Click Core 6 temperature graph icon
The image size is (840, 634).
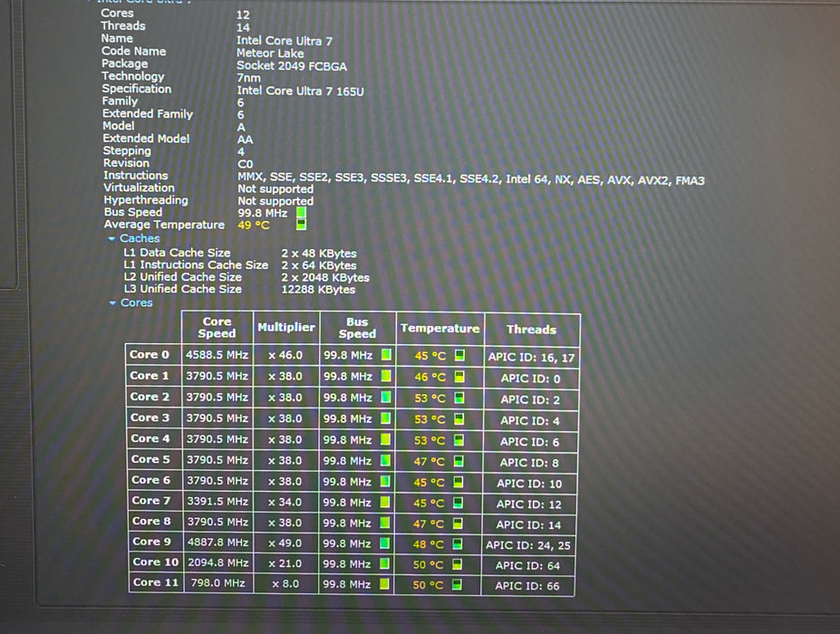458,482
